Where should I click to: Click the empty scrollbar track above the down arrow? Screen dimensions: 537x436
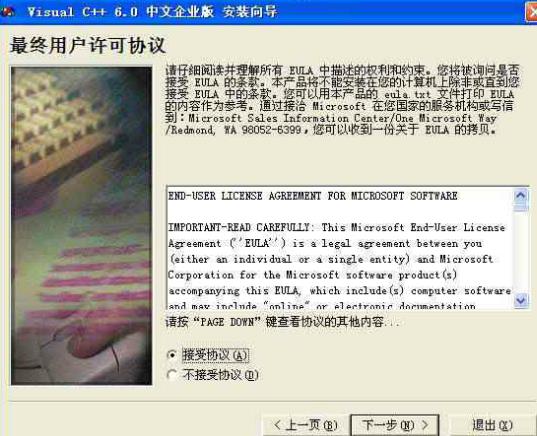coord(521,252)
